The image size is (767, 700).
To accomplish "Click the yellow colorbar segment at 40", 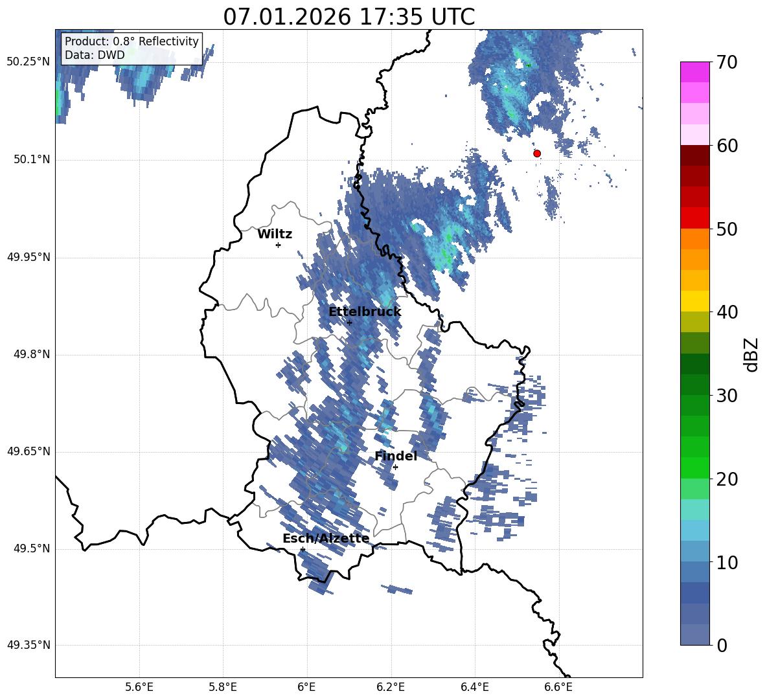I will [x=694, y=301].
